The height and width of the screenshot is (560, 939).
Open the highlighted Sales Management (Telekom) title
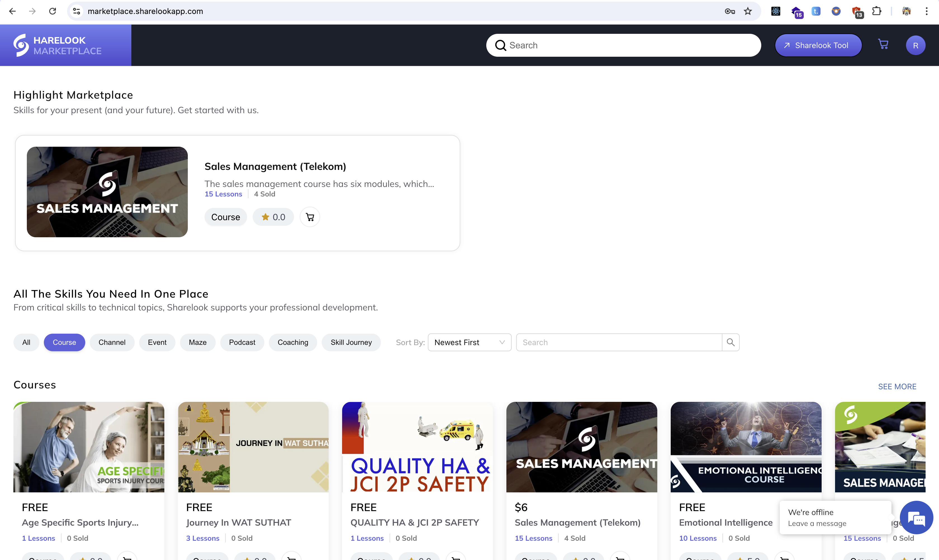[x=275, y=167]
